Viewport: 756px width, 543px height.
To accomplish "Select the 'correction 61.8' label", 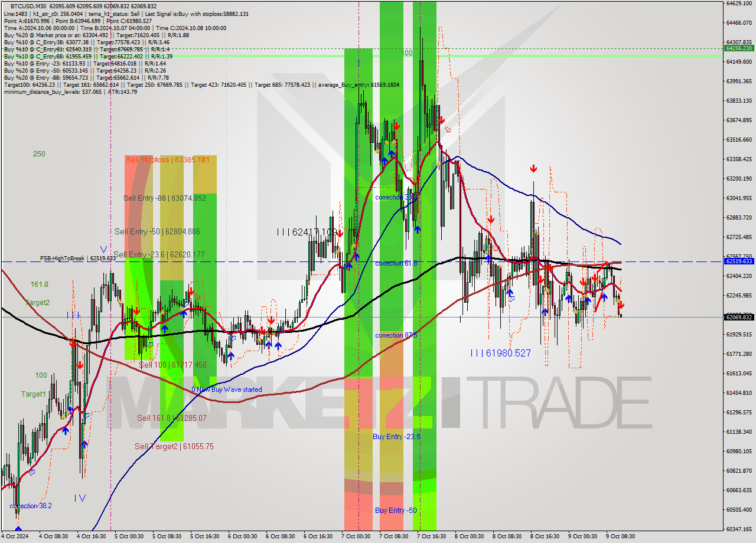I will (396, 263).
